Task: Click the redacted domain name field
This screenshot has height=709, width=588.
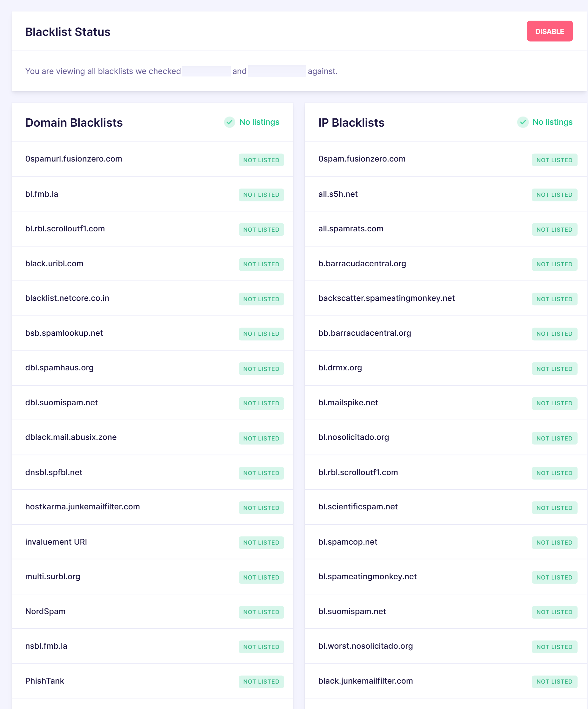Action: pyautogui.click(x=206, y=71)
